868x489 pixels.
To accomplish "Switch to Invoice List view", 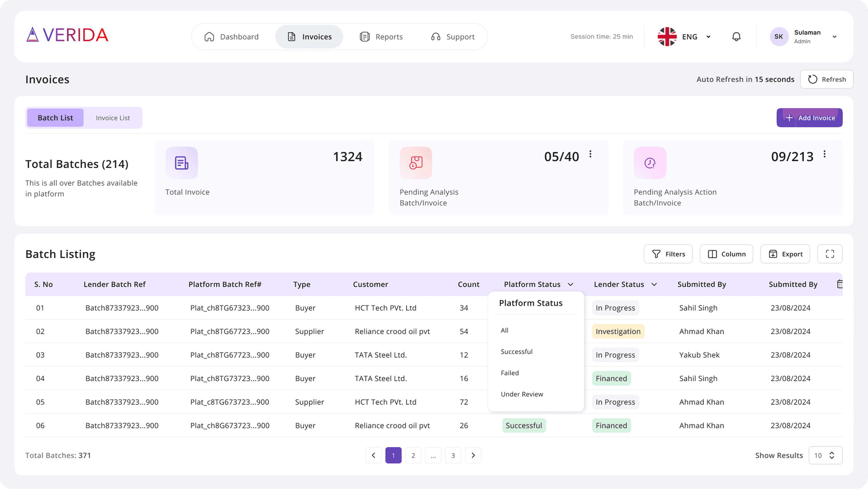I will point(113,118).
